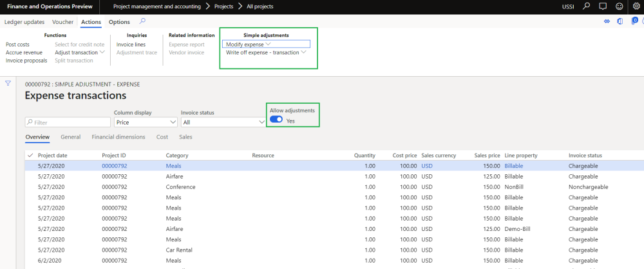Sort by the Category column header
Image resolution: width=644 pixels, height=269 pixels.
click(x=177, y=155)
